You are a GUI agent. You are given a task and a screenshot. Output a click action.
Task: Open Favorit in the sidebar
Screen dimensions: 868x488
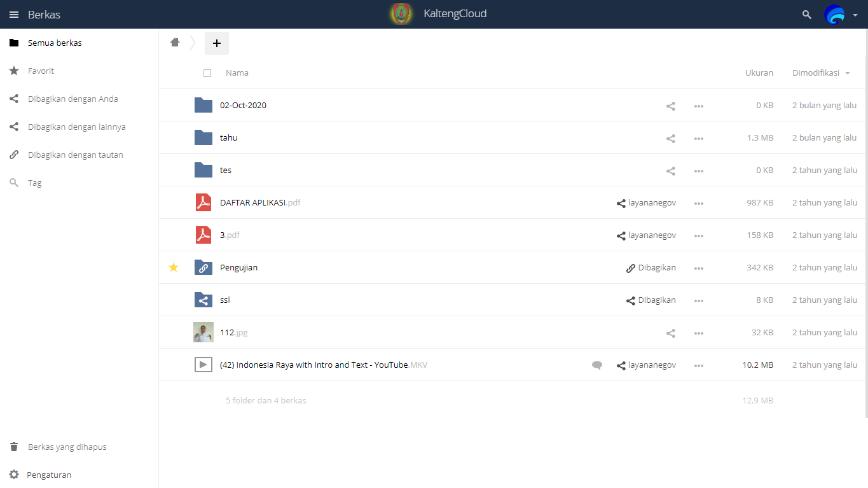pyautogui.click(x=41, y=71)
